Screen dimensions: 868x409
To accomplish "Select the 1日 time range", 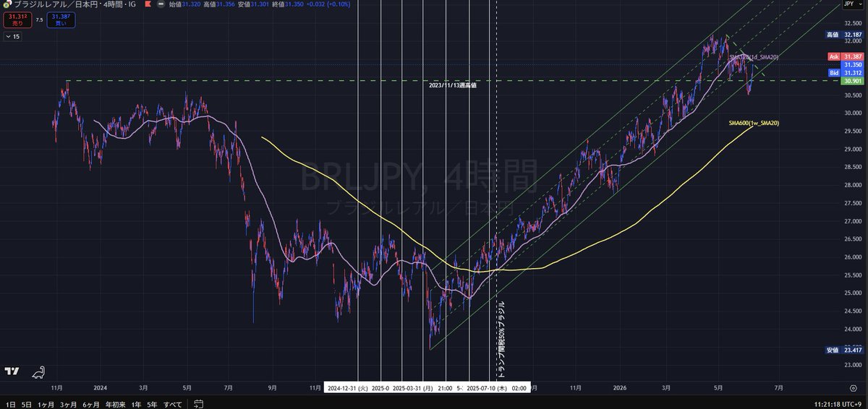I will point(10,403).
